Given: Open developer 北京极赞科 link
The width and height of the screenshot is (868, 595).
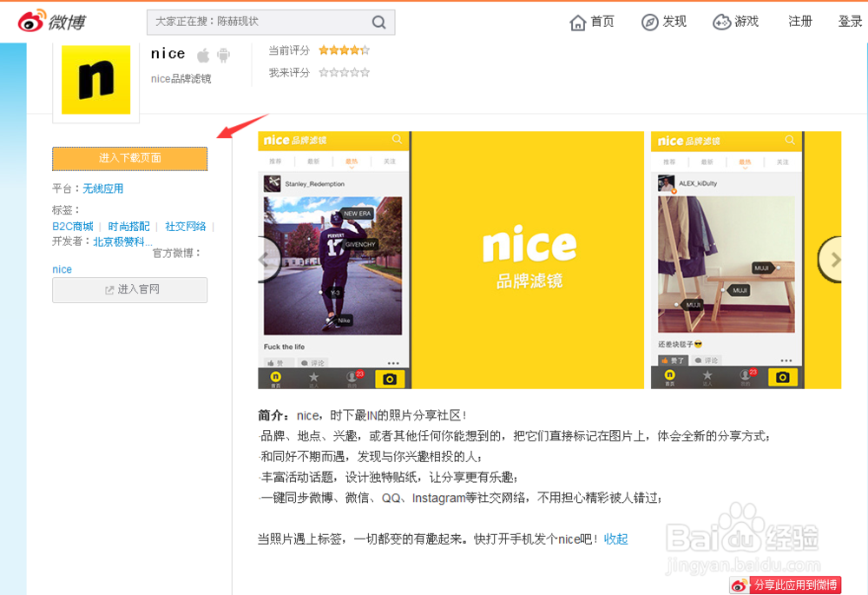Looking at the screenshot, I should 122,241.
